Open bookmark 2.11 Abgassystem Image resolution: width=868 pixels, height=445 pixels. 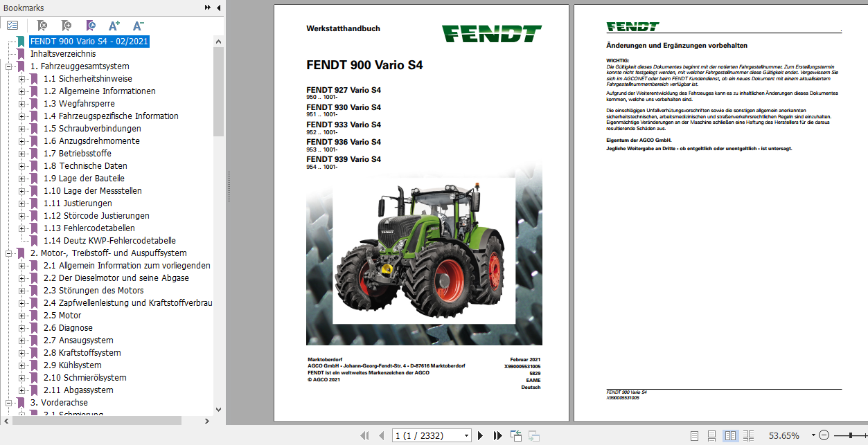point(78,390)
